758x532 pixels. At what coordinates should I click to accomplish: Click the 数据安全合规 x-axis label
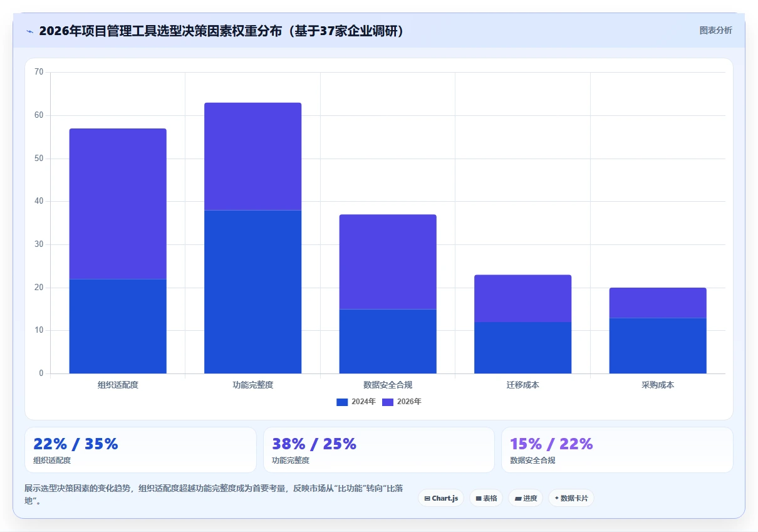click(388, 385)
